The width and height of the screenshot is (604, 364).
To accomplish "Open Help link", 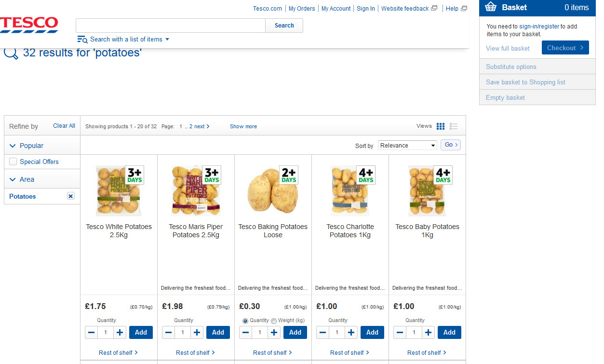I will 456,9.
